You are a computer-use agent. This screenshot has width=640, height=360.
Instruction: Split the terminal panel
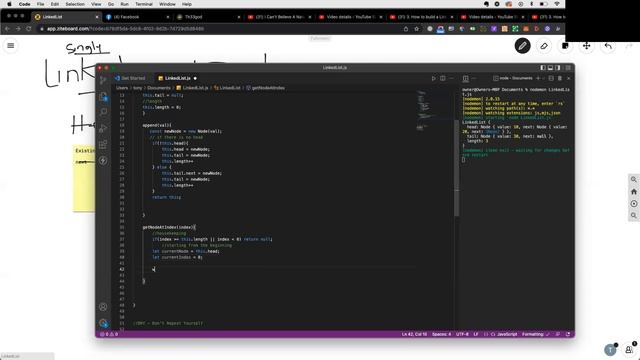551,78
